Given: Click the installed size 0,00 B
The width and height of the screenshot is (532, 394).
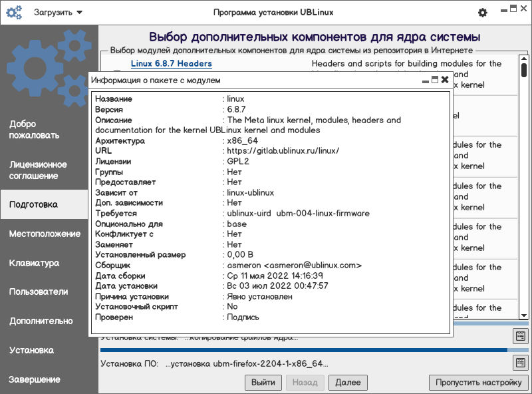Looking at the screenshot, I should coord(240,254).
